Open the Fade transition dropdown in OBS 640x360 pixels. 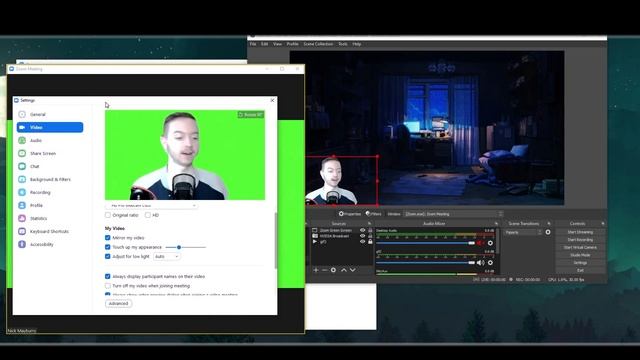(x=523, y=232)
